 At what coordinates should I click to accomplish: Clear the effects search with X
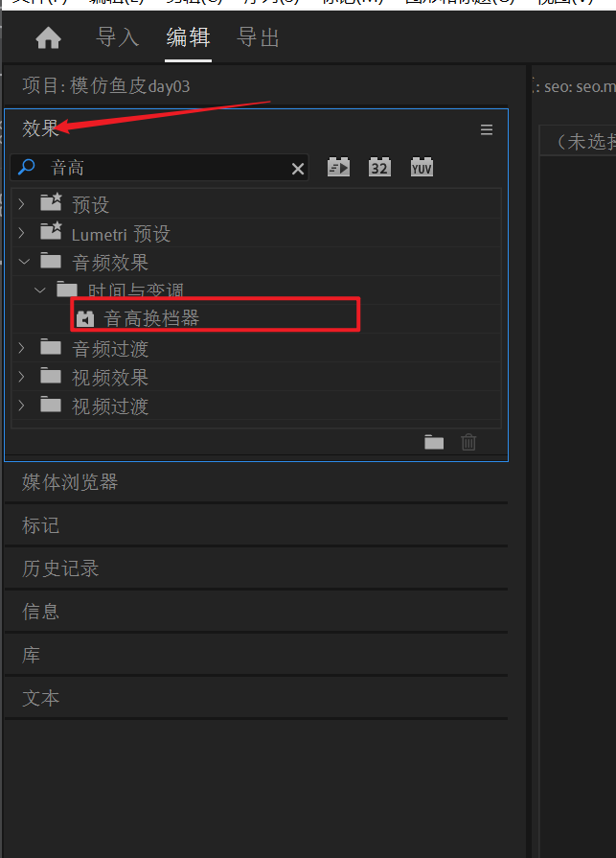(x=298, y=169)
